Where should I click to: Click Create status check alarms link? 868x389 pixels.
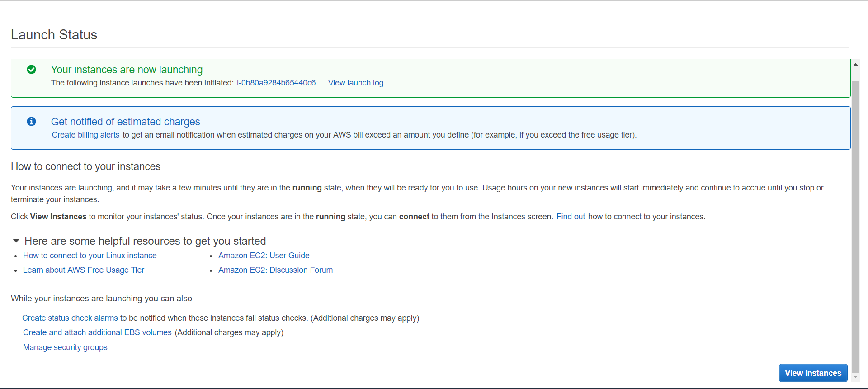tap(70, 318)
